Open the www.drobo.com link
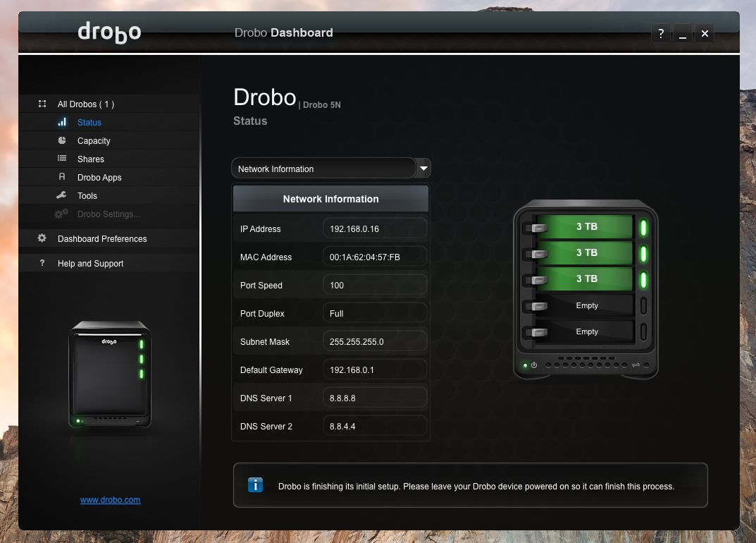 coord(110,500)
